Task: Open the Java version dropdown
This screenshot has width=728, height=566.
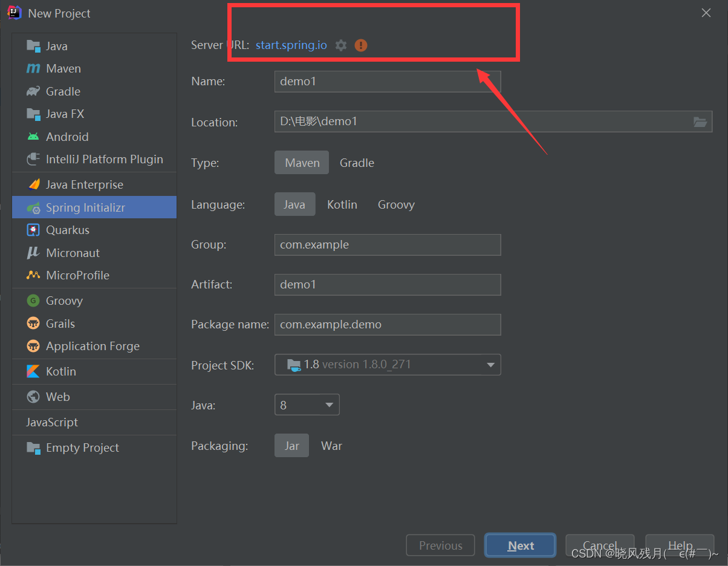Action: tap(307, 405)
